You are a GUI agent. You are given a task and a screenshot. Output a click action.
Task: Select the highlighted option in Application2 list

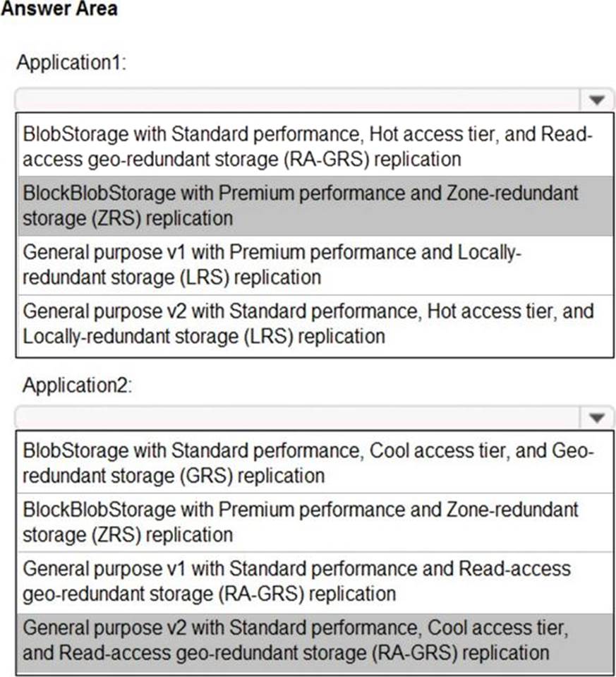[x=308, y=640]
